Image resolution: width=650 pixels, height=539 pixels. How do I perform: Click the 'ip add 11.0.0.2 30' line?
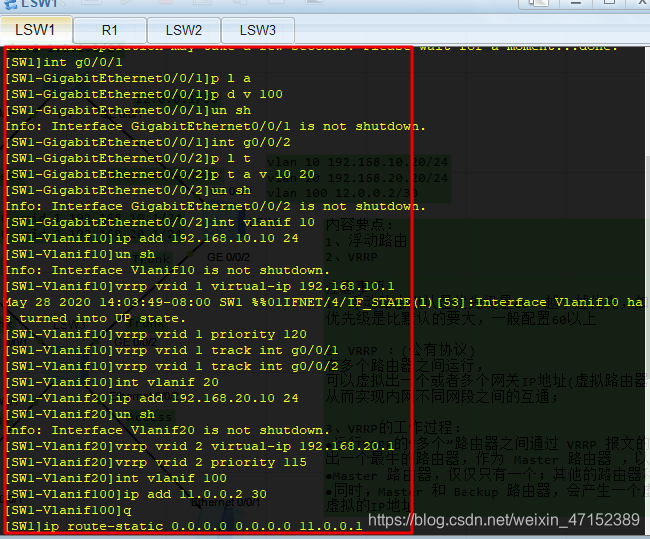(x=136, y=495)
